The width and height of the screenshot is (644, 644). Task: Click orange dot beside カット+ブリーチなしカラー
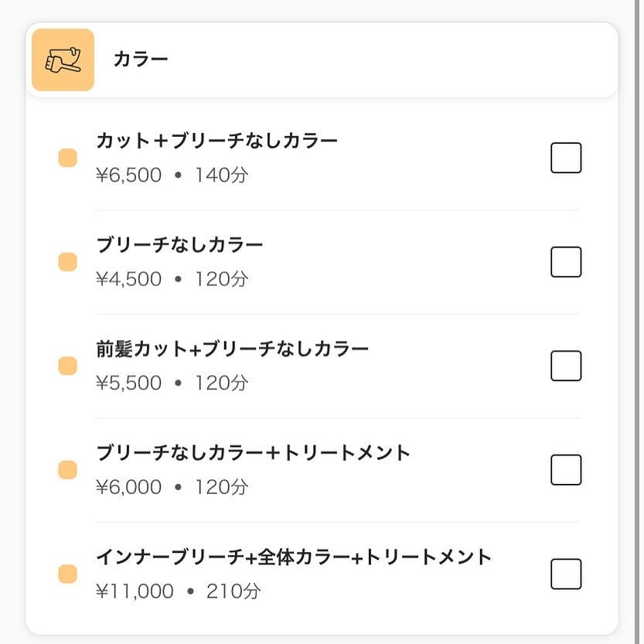tap(68, 158)
